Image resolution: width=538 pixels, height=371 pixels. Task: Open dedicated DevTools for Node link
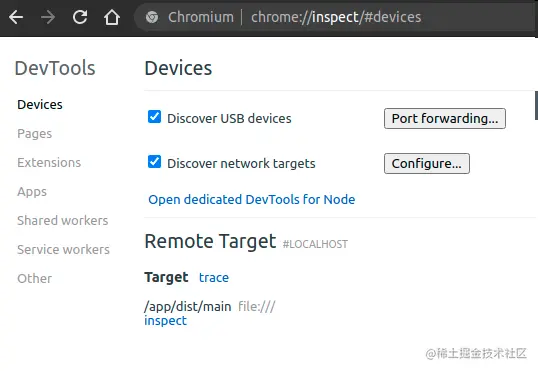[252, 199]
